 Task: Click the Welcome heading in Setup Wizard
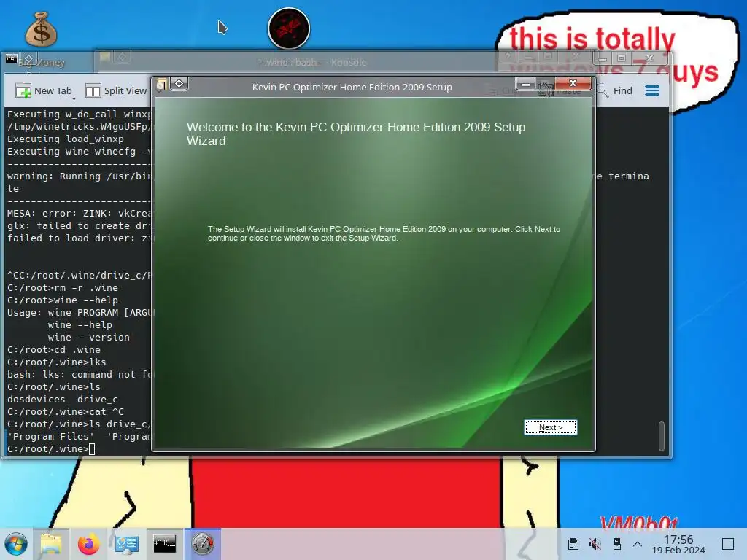pos(356,134)
